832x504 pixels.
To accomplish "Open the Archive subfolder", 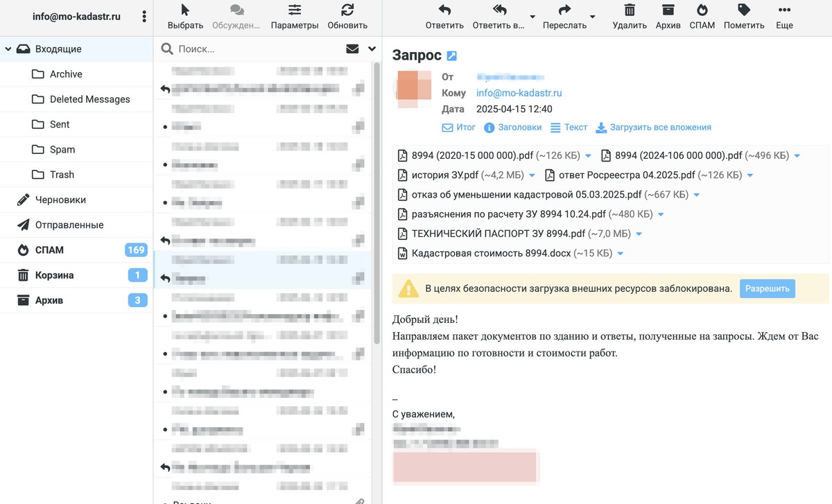I will [76, 74].
